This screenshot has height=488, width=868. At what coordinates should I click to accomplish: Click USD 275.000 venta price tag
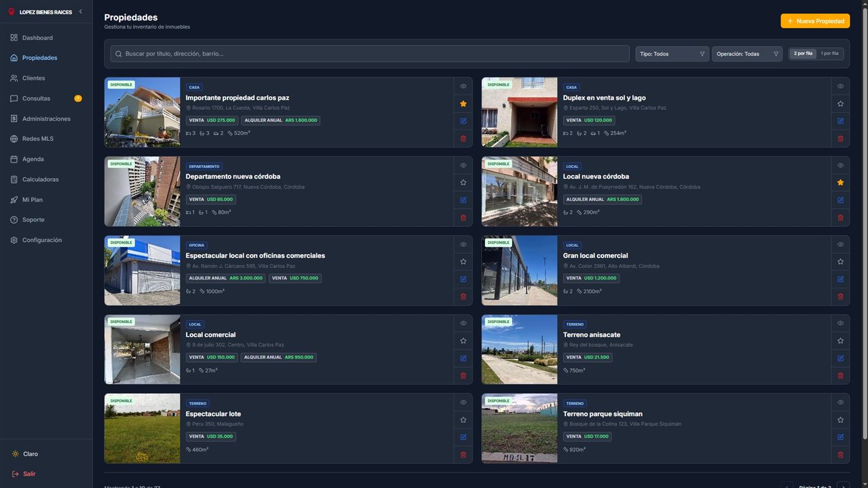[x=213, y=120]
